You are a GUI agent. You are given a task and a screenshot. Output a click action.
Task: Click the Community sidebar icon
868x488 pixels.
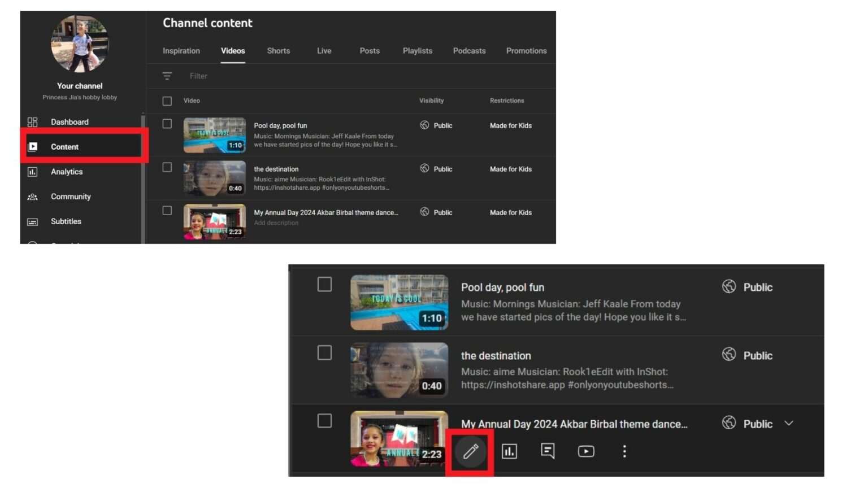pos(32,196)
